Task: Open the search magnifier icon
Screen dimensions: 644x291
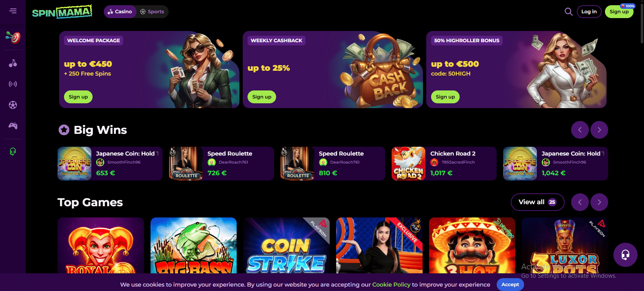Action: click(x=568, y=12)
